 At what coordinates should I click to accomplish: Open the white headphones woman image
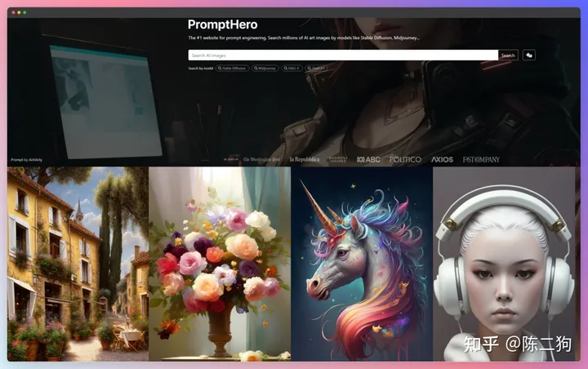coord(504,264)
